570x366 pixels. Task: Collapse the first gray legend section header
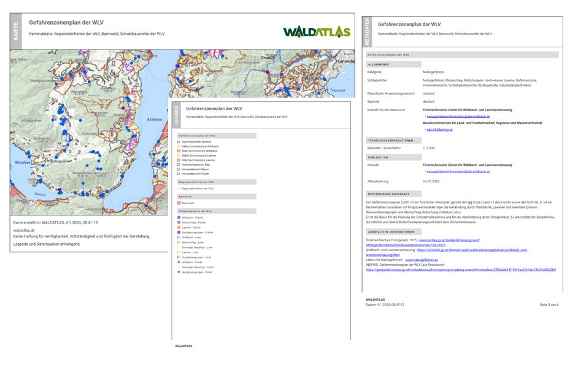pyautogui.click(x=217, y=136)
